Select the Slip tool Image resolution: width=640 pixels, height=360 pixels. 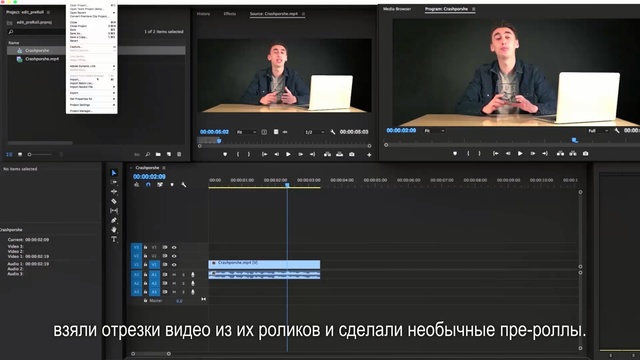[x=114, y=211]
